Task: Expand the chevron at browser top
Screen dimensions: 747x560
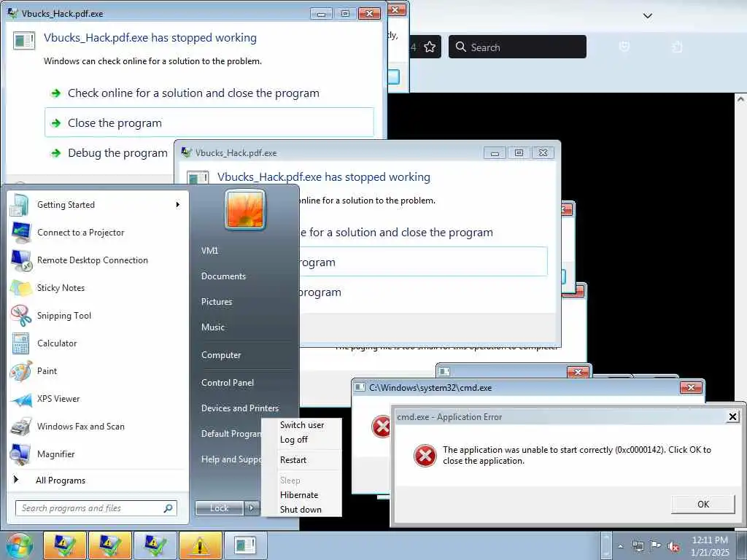Action: [x=648, y=16]
